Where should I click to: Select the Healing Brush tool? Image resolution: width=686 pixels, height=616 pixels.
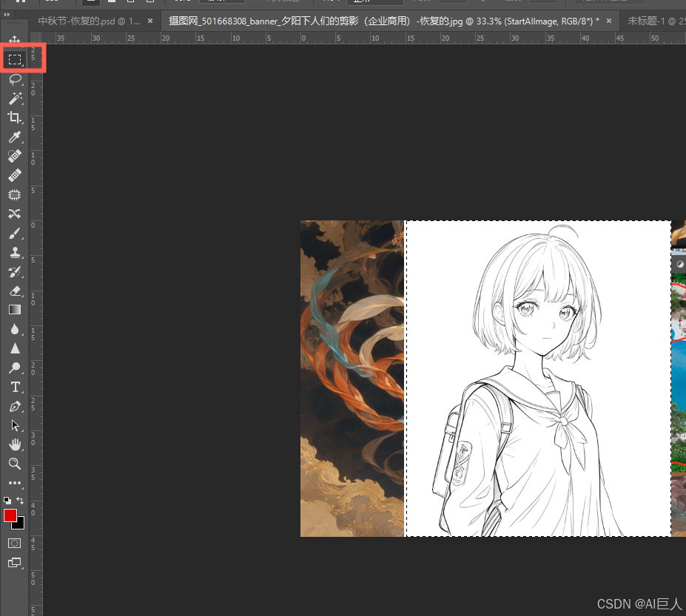(15, 175)
